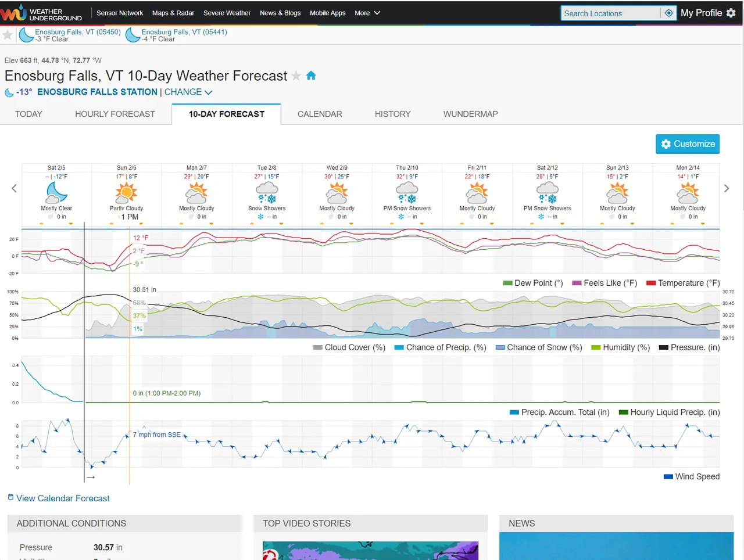Click the moon icon for Enosburg Falls 05441
744x560 pixels.
click(133, 35)
